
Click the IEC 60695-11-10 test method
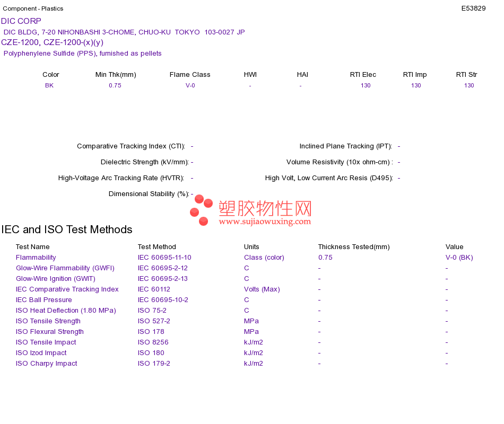(164, 258)
